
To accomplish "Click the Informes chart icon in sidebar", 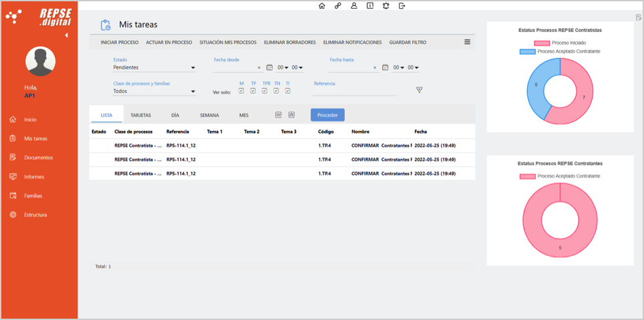I will (13, 176).
